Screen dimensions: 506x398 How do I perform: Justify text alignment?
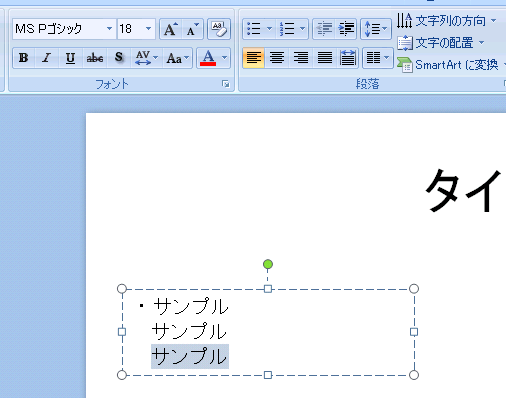tap(324, 58)
